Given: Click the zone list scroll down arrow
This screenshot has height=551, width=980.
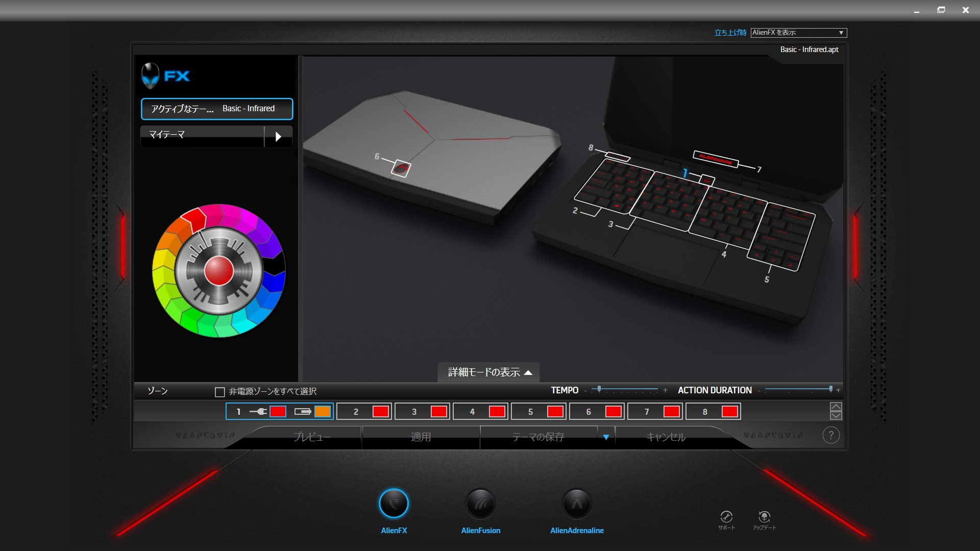Looking at the screenshot, I should [836, 416].
